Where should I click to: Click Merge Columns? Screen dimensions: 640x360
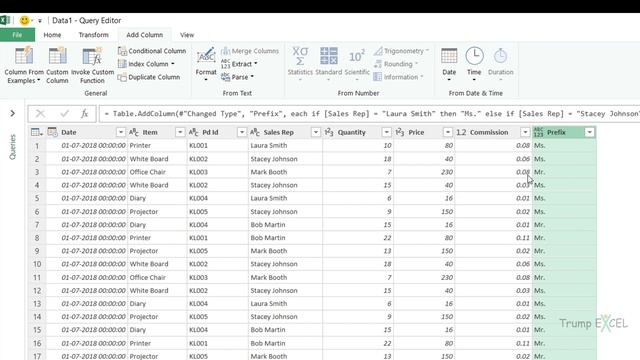(x=250, y=51)
